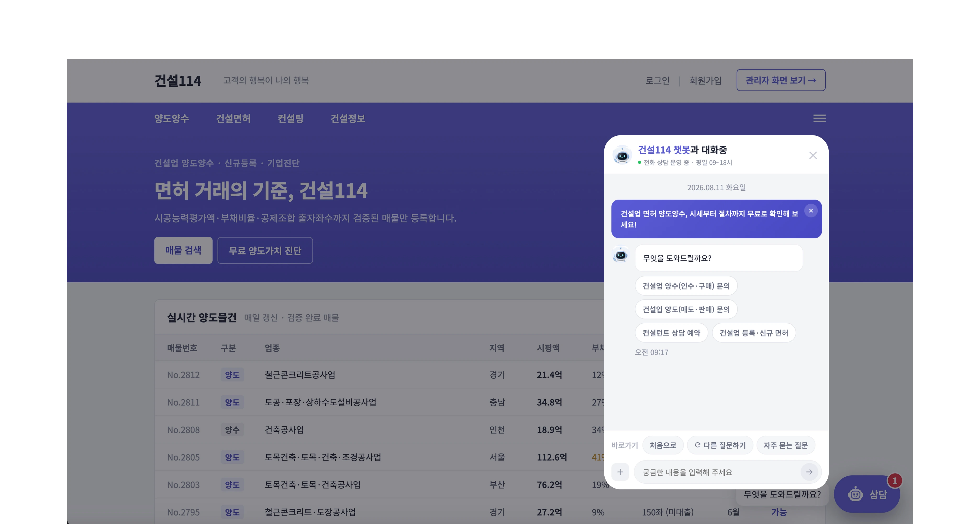Select 건설업 양수(인수·구매) 문의 chip
Viewport: 980px width, 524px height.
686,286
